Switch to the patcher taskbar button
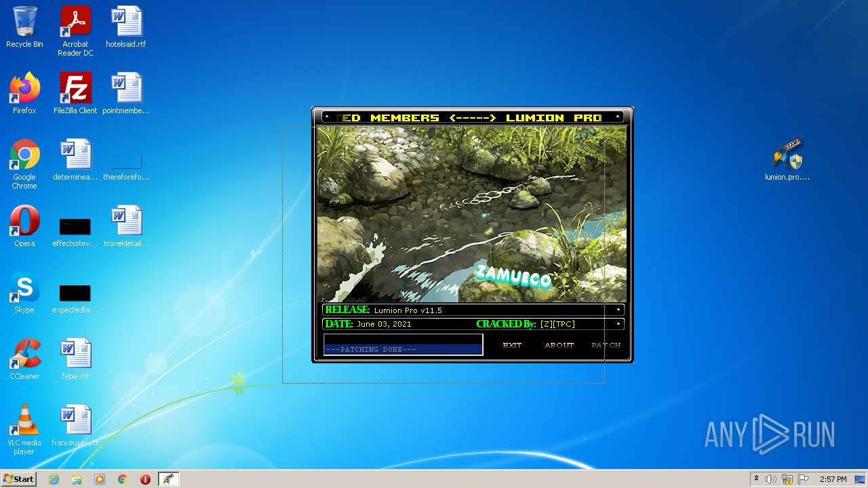 coord(168,479)
